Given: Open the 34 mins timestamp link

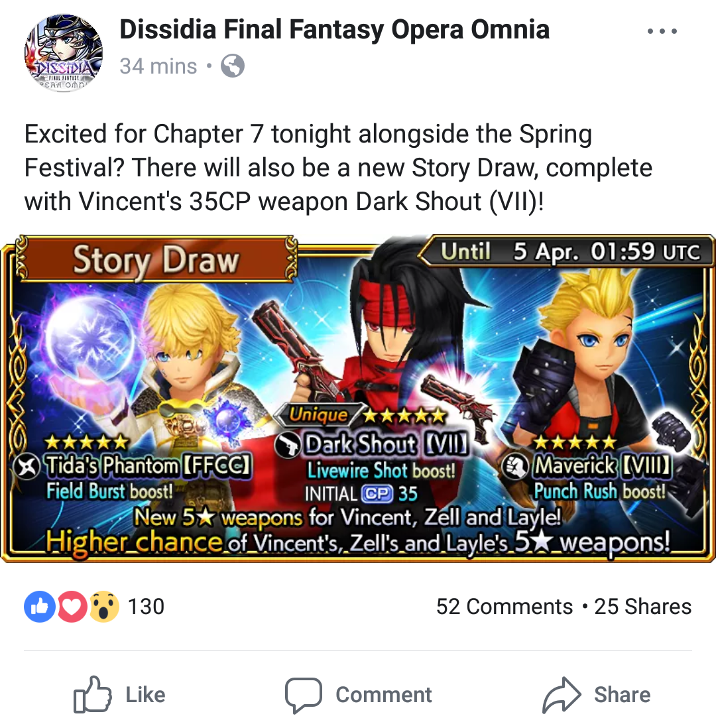Looking at the screenshot, I should [158, 66].
